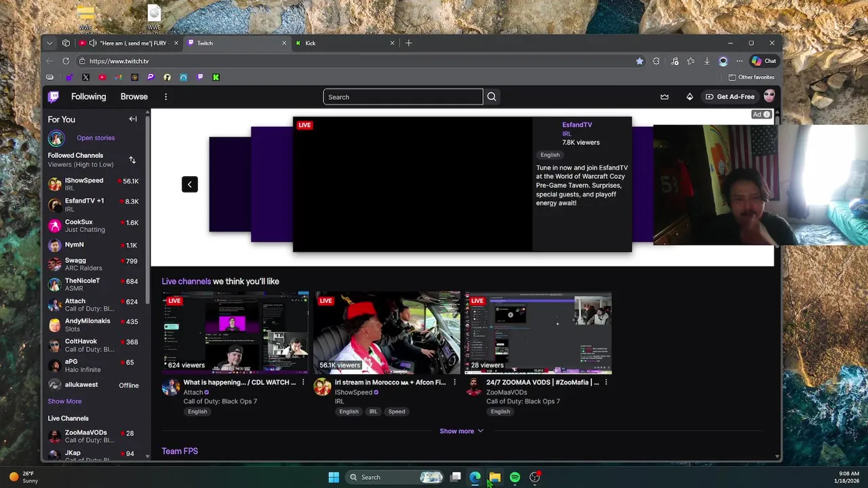Close the Kick tab
The width and height of the screenshot is (868, 488).
tap(392, 43)
